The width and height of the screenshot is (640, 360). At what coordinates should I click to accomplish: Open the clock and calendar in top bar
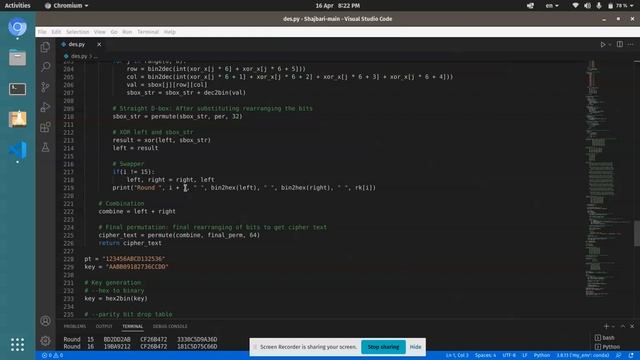338,6
